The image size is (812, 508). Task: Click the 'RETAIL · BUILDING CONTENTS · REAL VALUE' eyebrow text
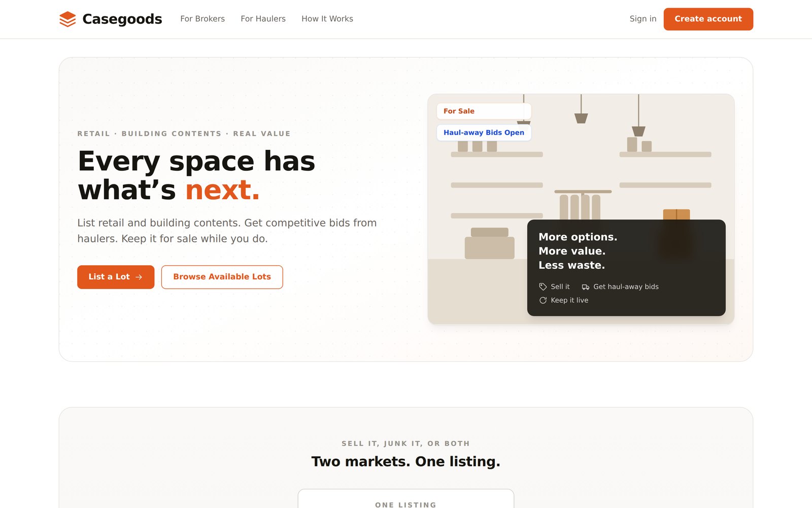pyautogui.click(x=184, y=134)
